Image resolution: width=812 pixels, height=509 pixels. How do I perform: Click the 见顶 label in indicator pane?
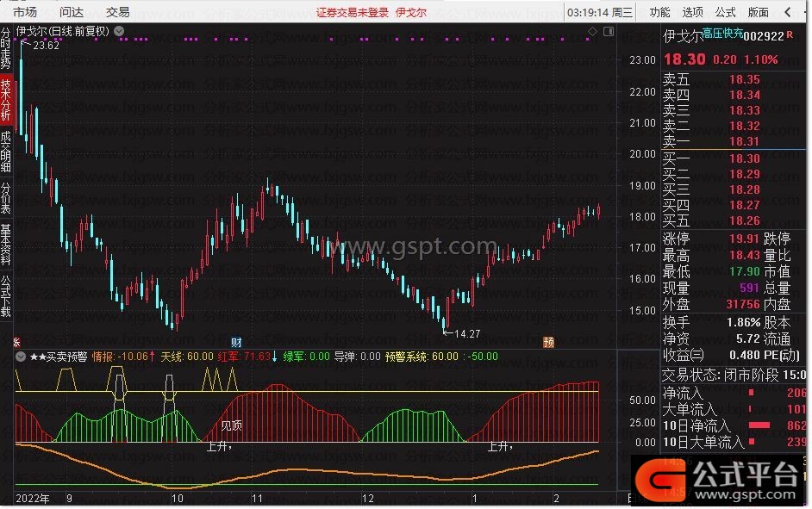coord(231,425)
